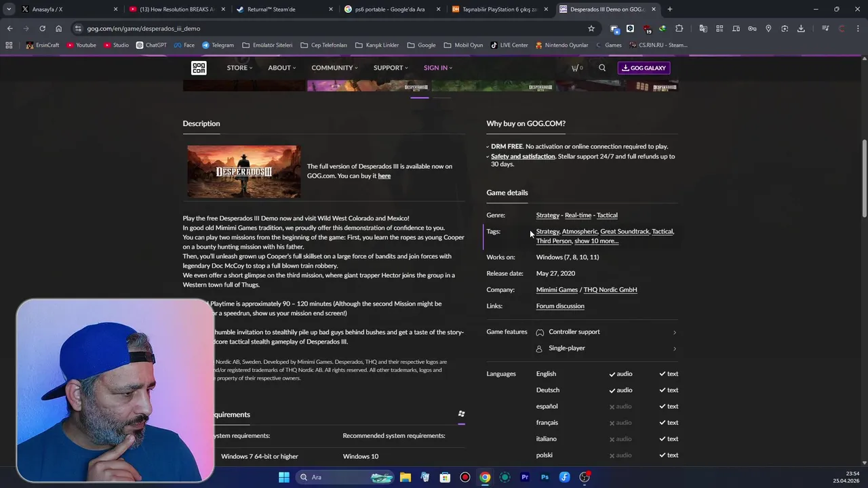Switch to the Returnal Steam tab
This screenshot has width=868, height=488.
[x=285, y=9]
